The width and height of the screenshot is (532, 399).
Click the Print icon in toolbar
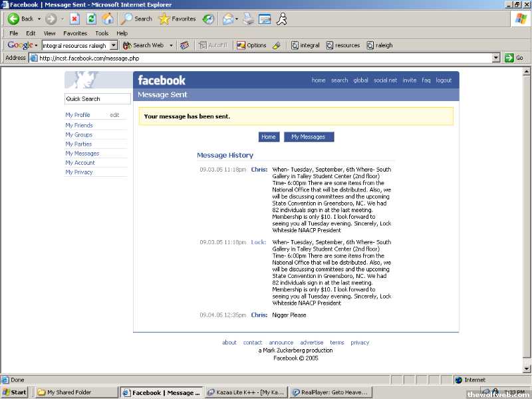coord(248,19)
